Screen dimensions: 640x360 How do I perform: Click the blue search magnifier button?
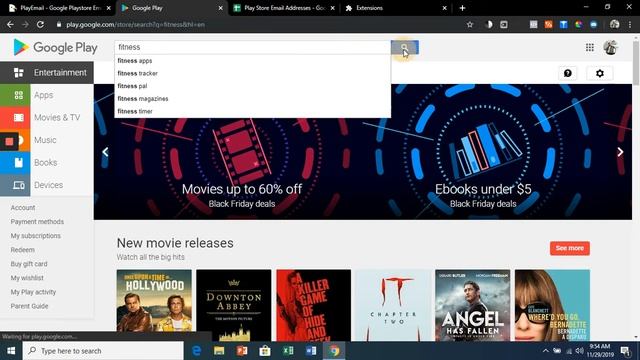pyautogui.click(x=404, y=47)
